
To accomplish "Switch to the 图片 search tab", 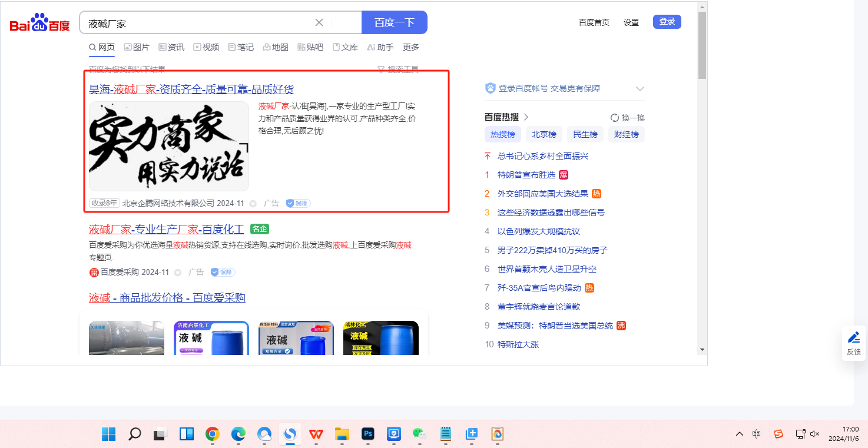I will click(x=136, y=47).
